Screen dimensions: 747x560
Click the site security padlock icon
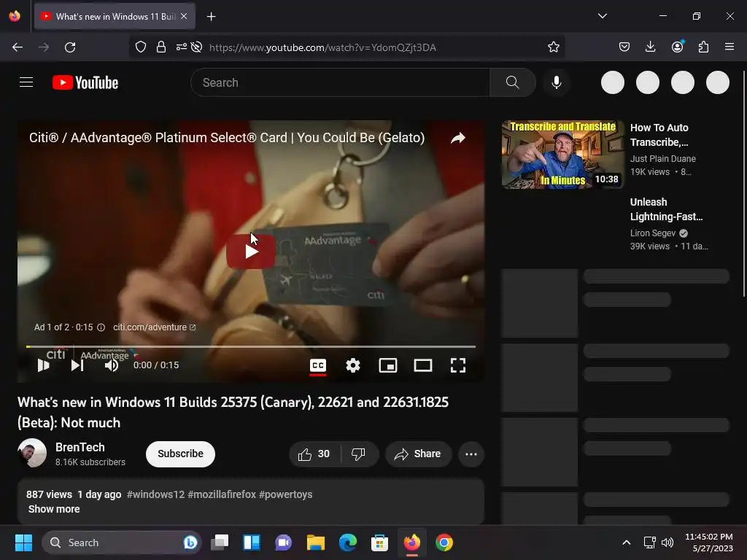pyautogui.click(x=161, y=47)
